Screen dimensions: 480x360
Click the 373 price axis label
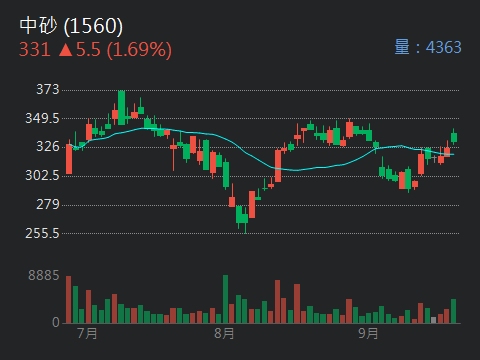click(x=47, y=89)
